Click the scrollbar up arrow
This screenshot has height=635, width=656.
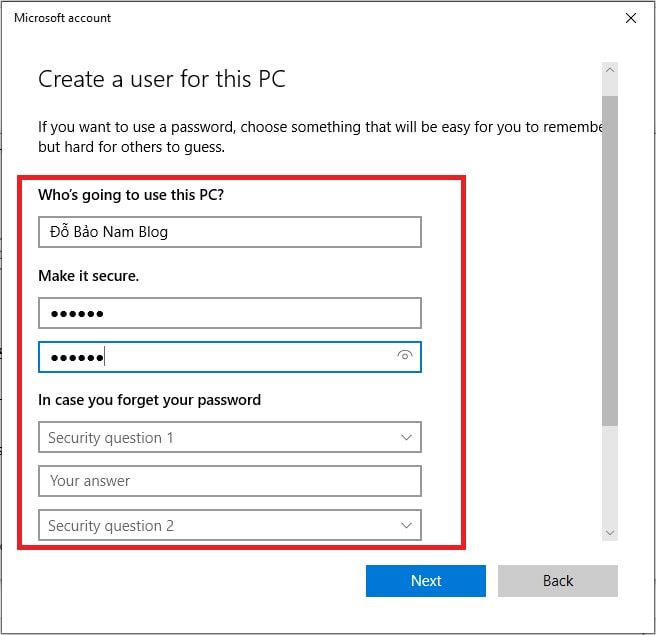point(610,70)
